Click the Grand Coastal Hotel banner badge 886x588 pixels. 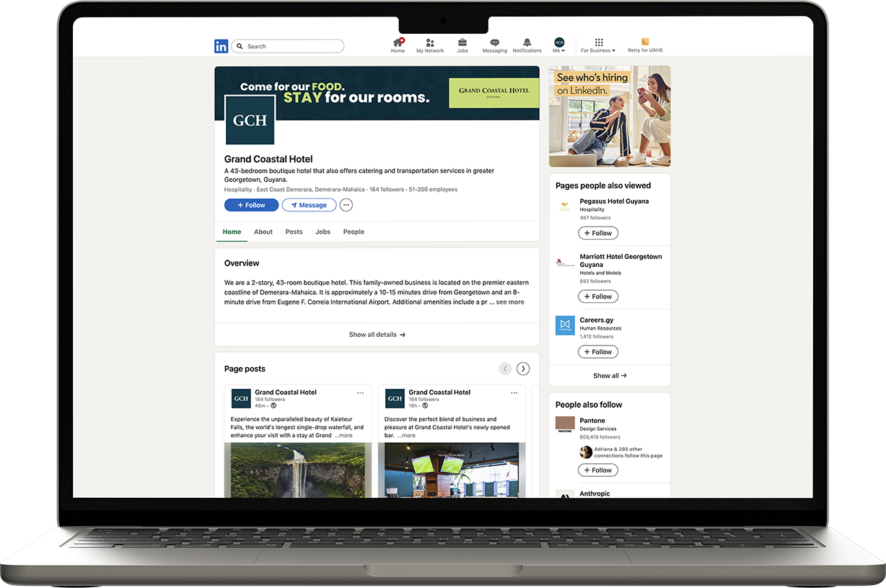(x=494, y=93)
